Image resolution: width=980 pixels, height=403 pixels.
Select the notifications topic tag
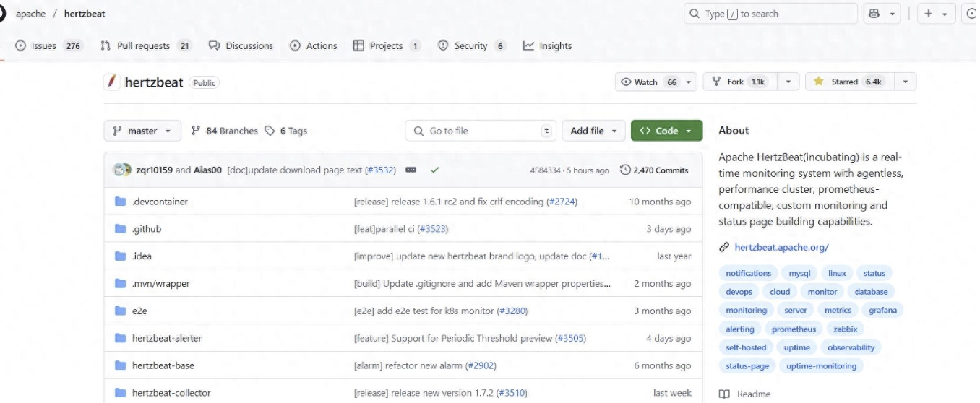click(748, 273)
